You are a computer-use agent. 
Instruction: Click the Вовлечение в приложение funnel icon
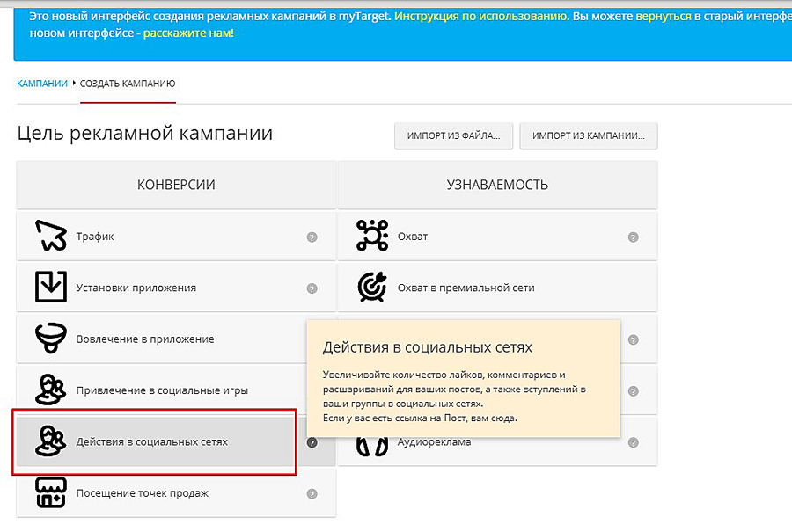50,339
